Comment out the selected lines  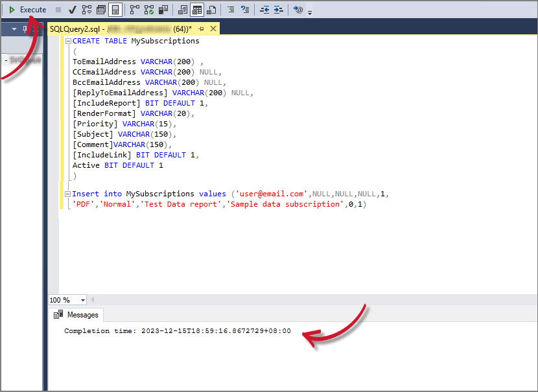click(230, 9)
